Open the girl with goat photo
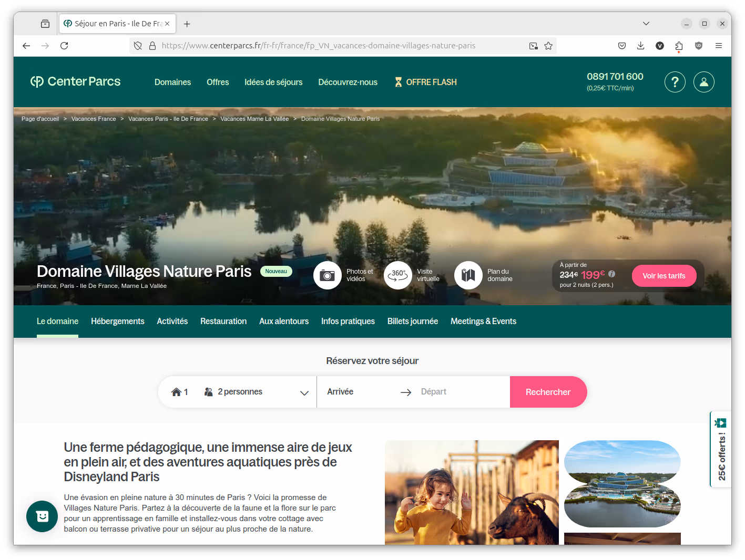 pos(472,492)
